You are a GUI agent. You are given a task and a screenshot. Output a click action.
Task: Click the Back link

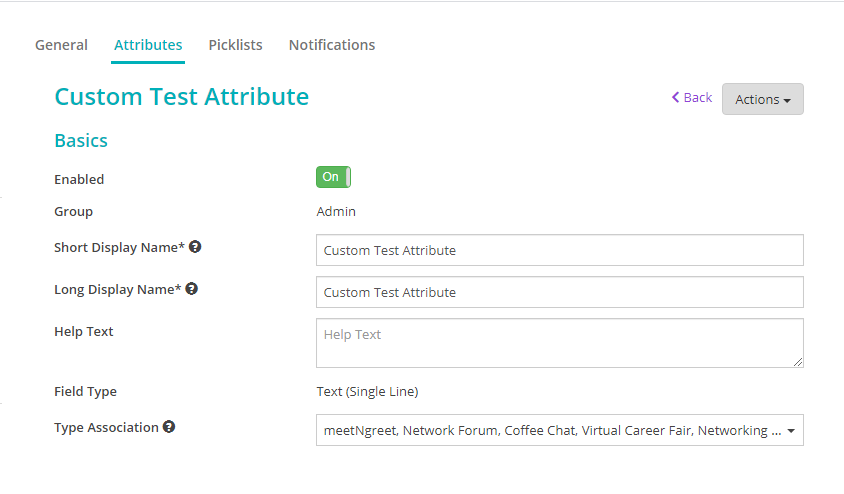tap(692, 97)
